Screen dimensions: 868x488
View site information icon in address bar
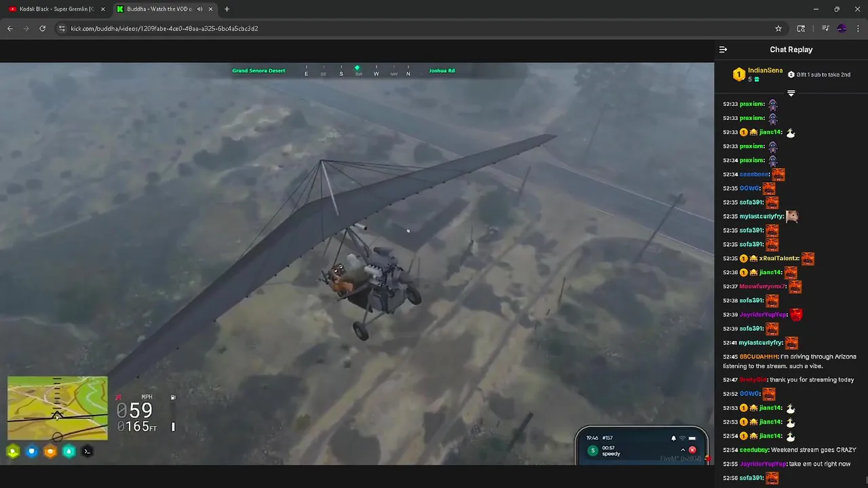(62, 28)
